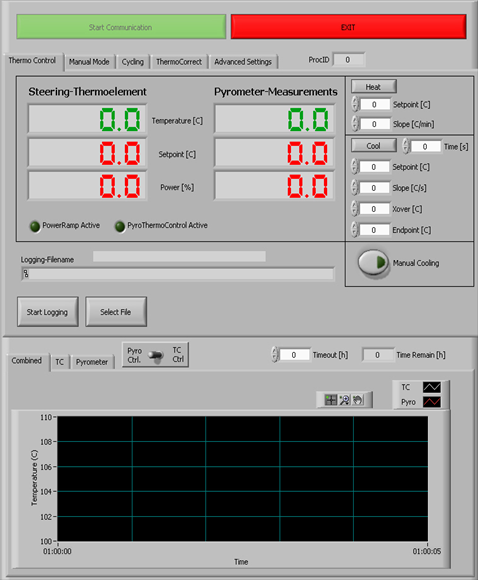Click the Cool button
The height and width of the screenshot is (580, 478).
(x=373, y=146)
